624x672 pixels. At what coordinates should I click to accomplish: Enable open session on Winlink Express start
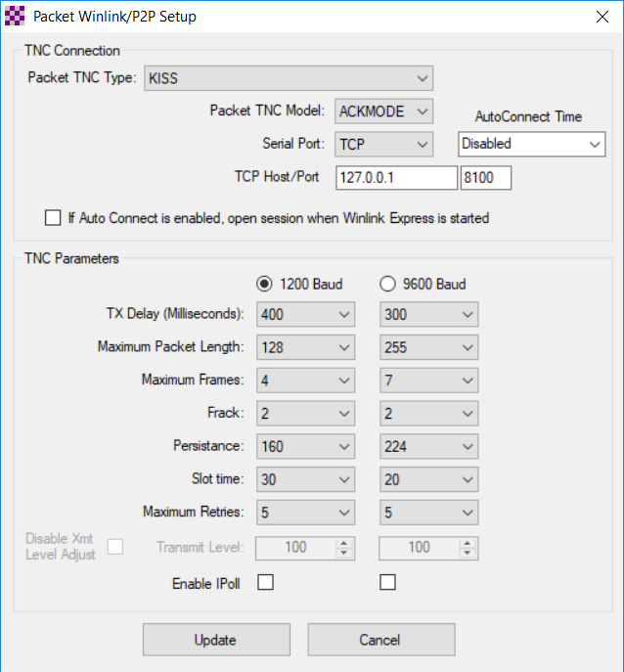53,218
